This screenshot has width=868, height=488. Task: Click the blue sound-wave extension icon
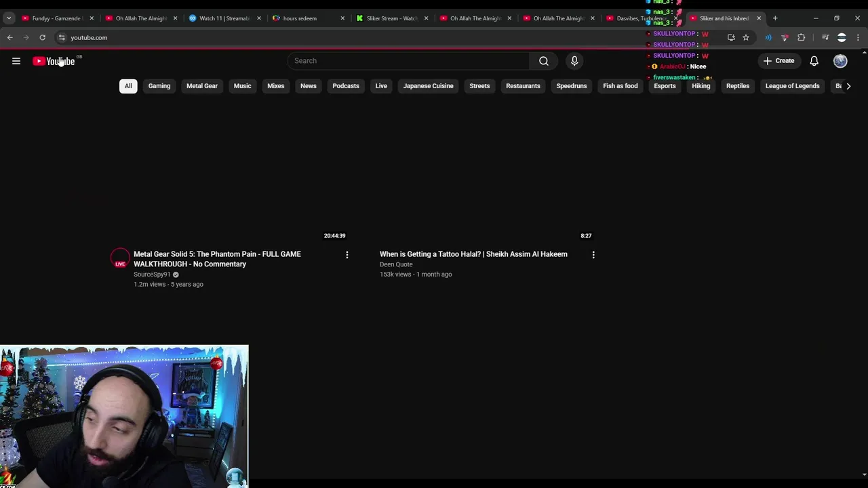click(x=768, y=37)
